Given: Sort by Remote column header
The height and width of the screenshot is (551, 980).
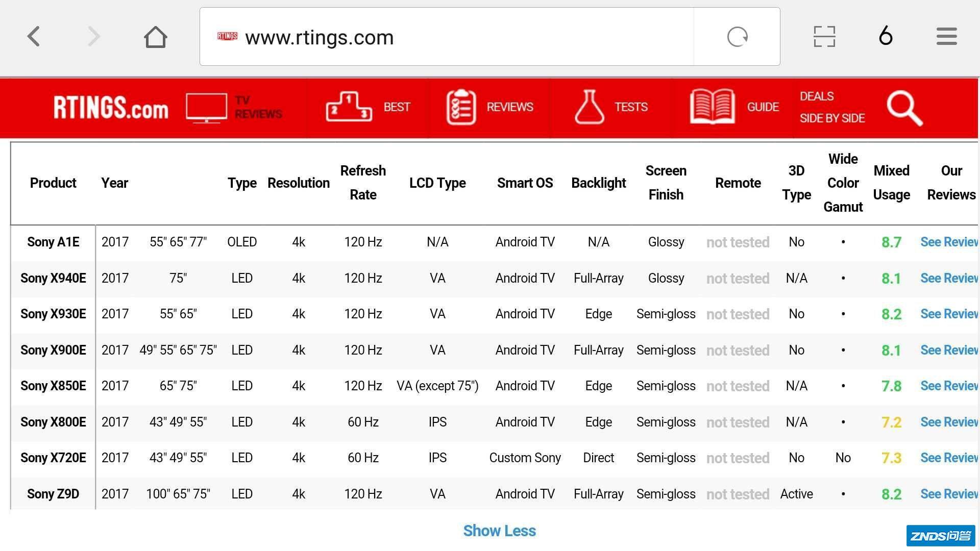Looking at the screenshot, I should click(x=738, y=183).
